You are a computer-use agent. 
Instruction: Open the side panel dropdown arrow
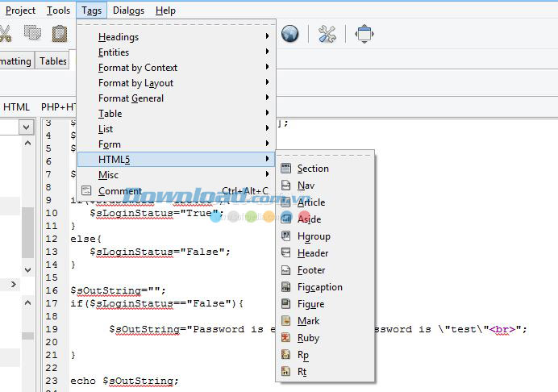click(27, 127)
